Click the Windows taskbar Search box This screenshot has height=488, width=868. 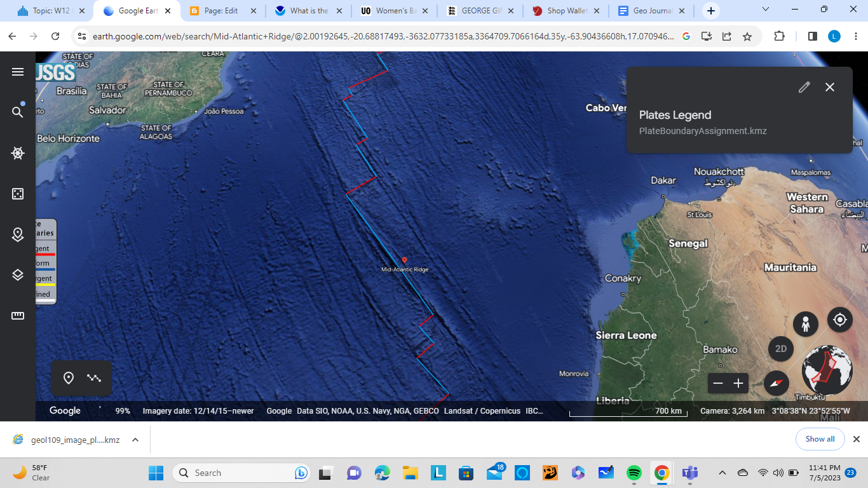tap(241, 473)
